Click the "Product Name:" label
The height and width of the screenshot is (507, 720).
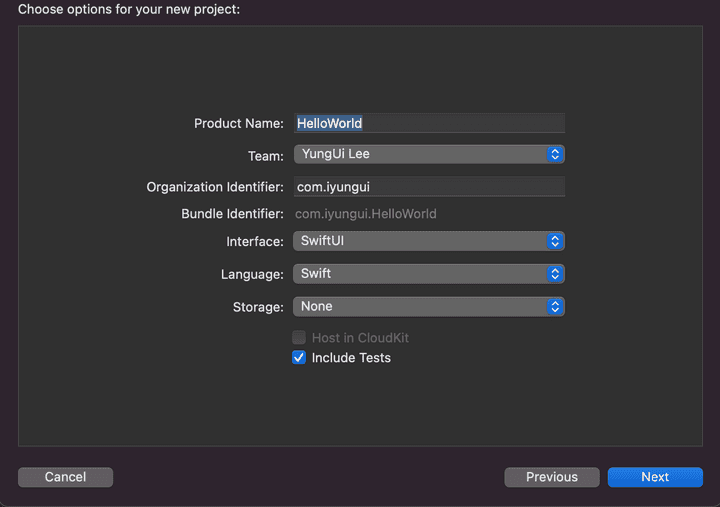(238, 123)
